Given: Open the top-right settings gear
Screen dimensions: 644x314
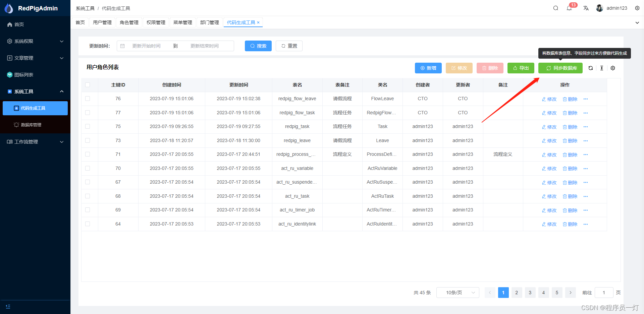Looking at the screenshot, I should point(637,8).
